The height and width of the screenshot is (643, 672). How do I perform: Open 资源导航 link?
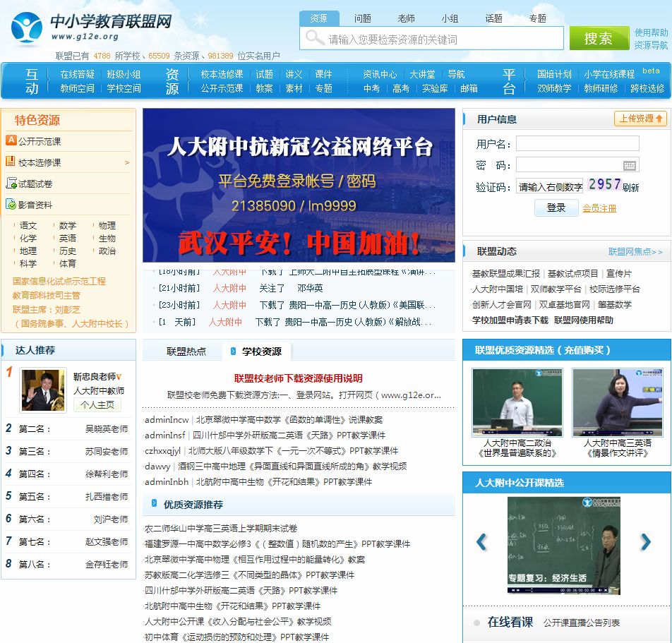click(x=651, y=45)
